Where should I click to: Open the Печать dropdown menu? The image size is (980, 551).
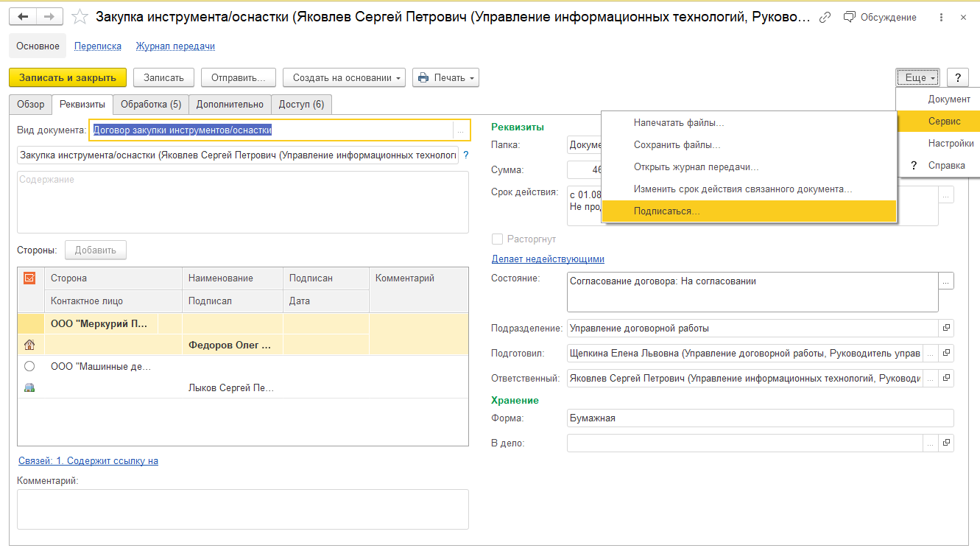point(445,77)
